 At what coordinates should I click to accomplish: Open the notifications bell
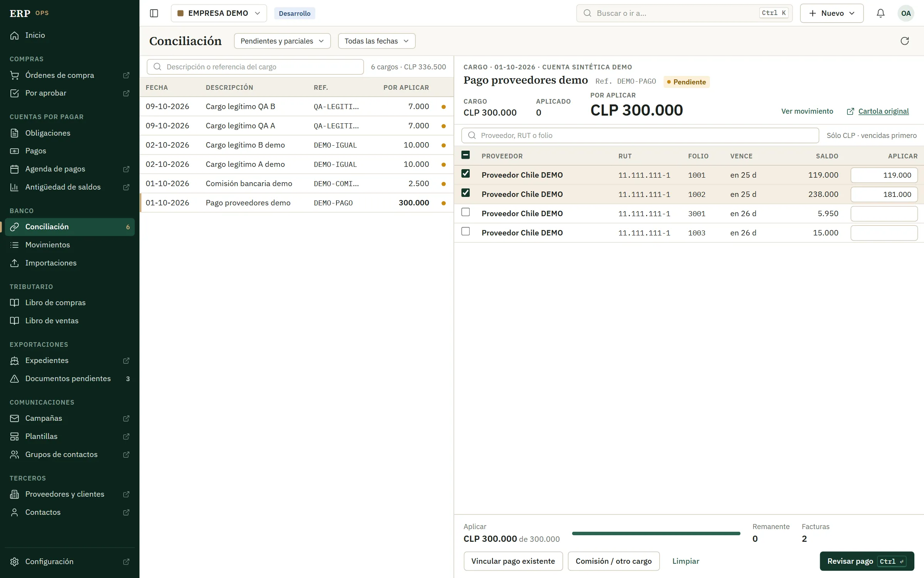click(x=880, y=13)
